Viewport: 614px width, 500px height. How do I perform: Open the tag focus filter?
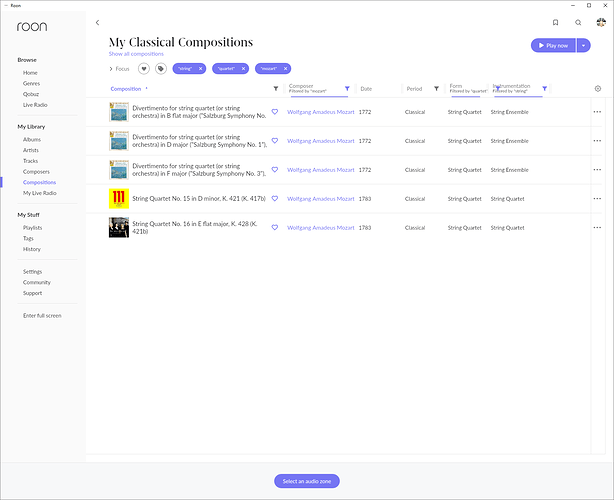click(161, 69)
